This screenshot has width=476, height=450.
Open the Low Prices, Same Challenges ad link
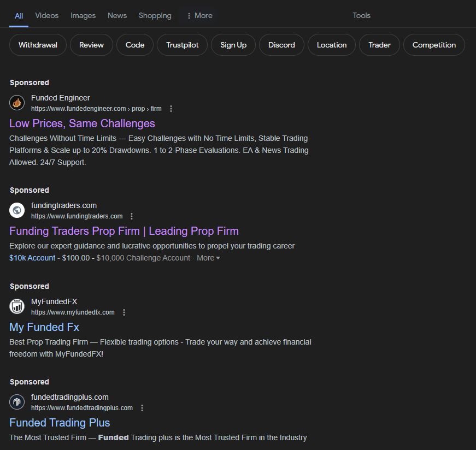[x=81, y=123]
